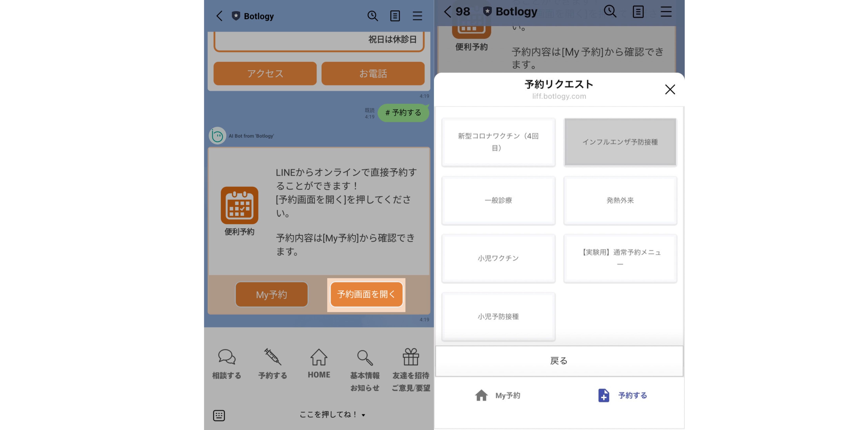The image size is (868, 430).
Task: Open the hamburger menu in left chat header
Action: tap(417, 16)
